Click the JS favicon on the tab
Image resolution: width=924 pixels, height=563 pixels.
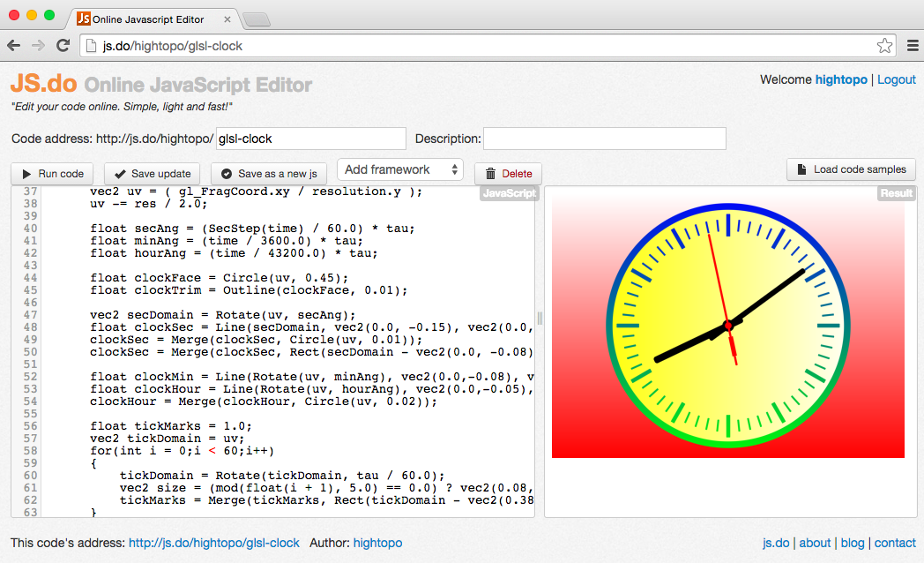84,19
